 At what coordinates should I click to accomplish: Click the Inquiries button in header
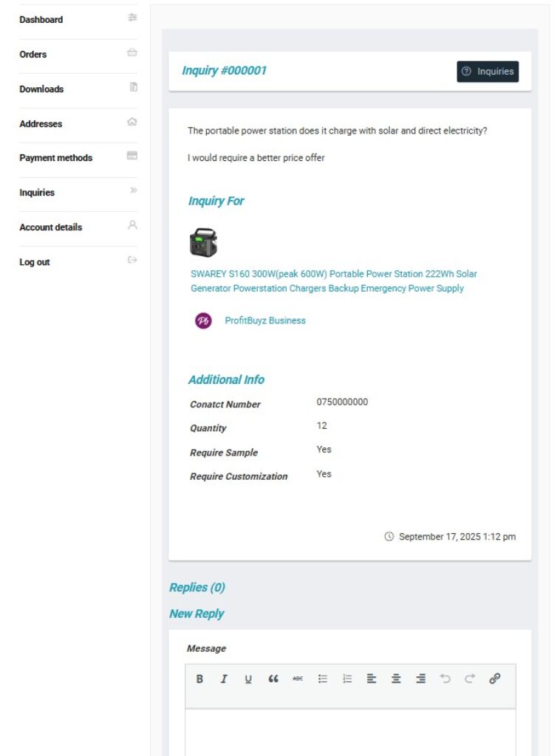[488, 72]
